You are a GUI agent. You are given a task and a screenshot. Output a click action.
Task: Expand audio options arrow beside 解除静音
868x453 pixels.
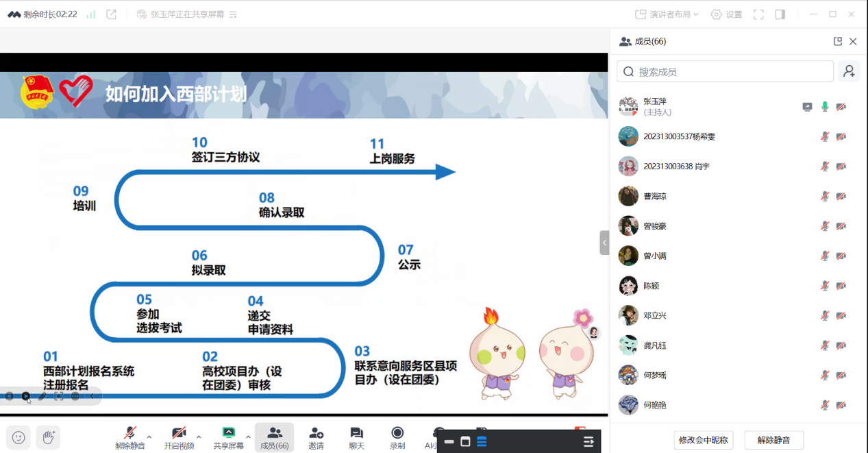pyautogui.click(x=149, y=437)
